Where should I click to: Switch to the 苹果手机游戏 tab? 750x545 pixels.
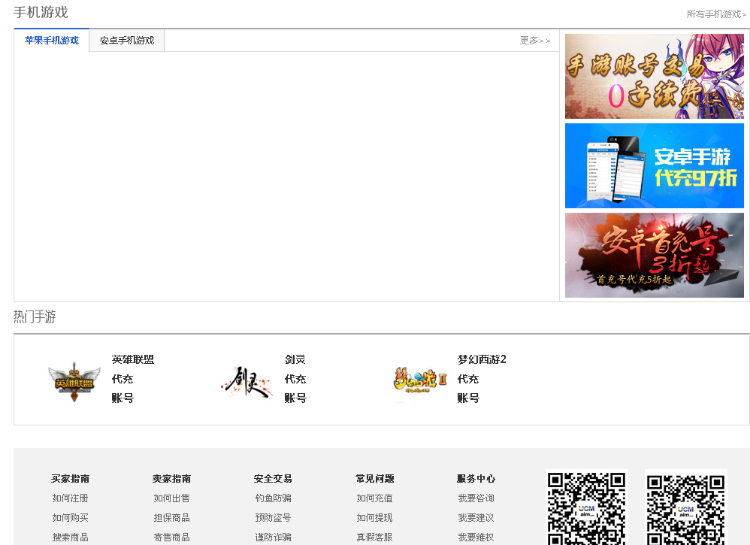coord(52,40)
